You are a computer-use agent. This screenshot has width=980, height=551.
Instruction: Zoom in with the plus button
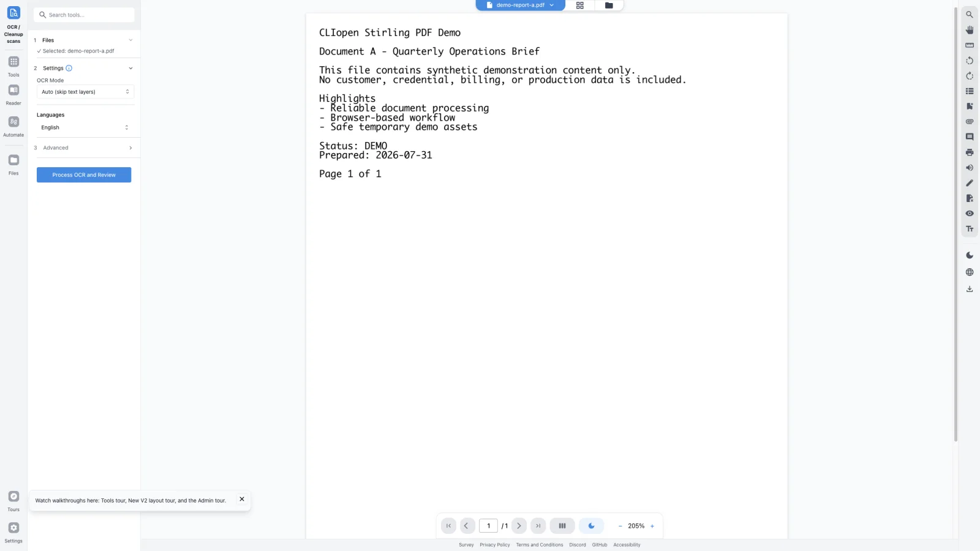pyautogui.click(x=652, y=526)
